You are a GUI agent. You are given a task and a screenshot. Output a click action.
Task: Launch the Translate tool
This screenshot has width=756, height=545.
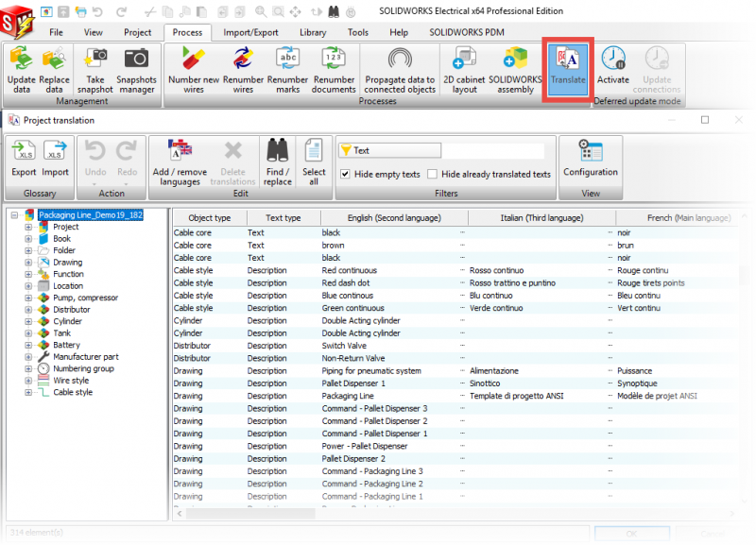point(568,69)
